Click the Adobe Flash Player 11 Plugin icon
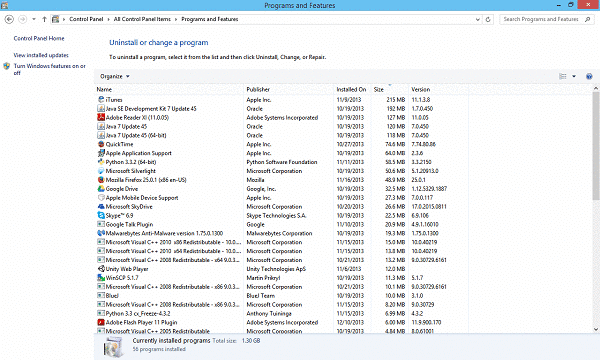This screenshot has width=600, height=360. 101,323
